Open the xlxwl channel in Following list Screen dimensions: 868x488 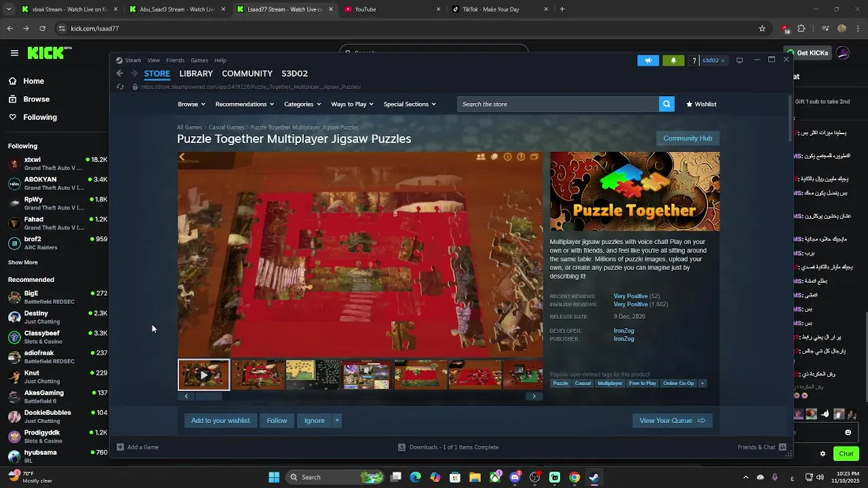58,163
